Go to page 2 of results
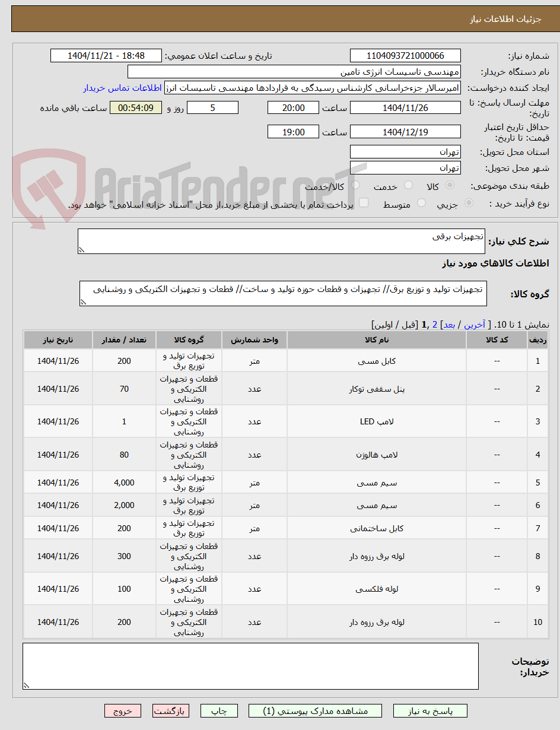The width and height of the screenshot is (560, 730). pos(435,325)
